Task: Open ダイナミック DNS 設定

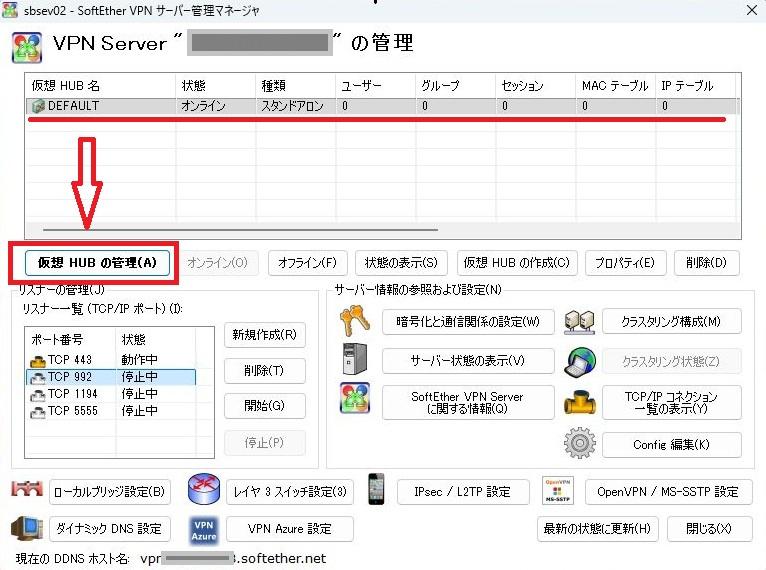Action: [x=110, y=528]
